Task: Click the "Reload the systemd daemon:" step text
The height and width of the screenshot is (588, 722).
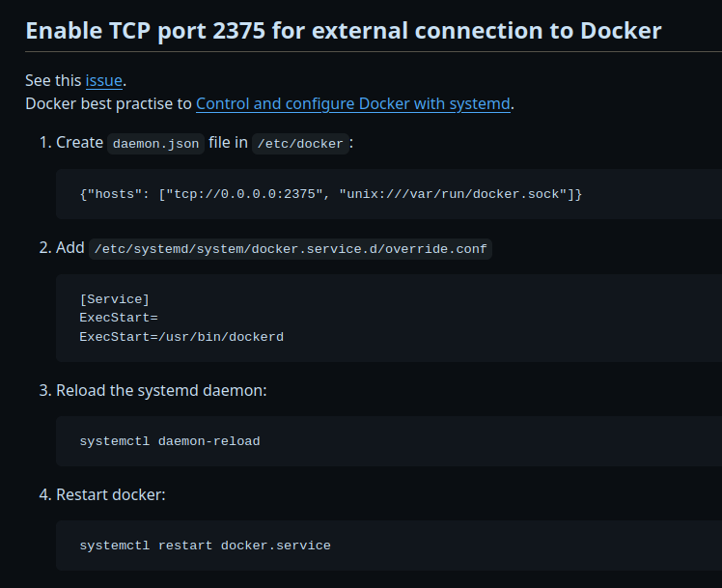Action: coord(161,391)
